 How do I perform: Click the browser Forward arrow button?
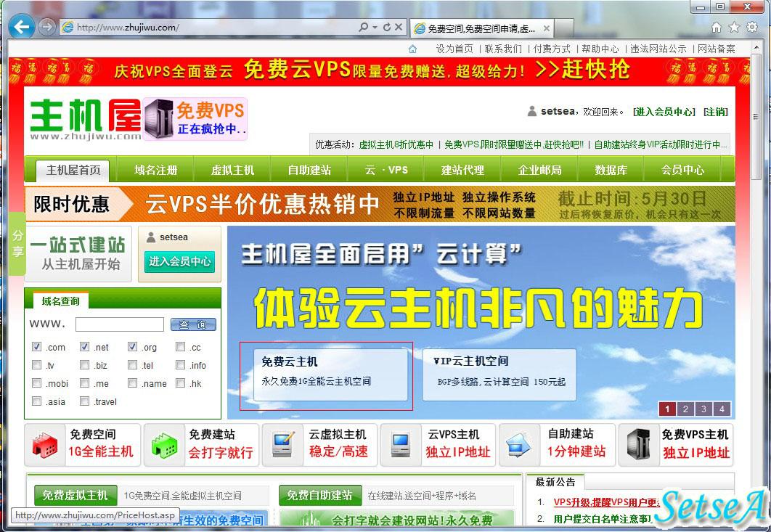point(46,27)
